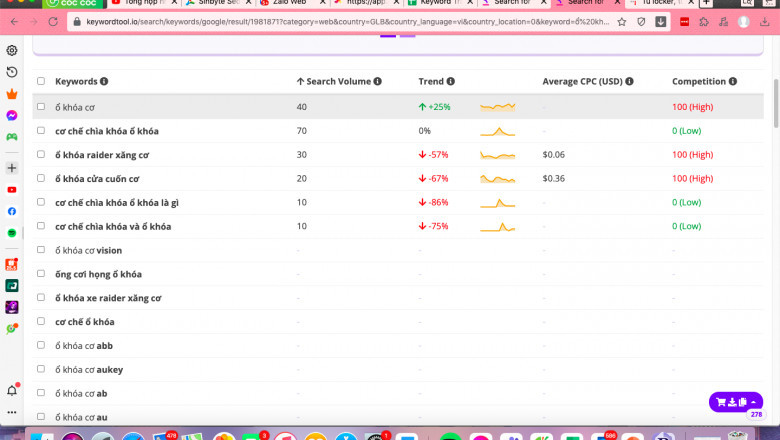Open the Simbyte browser tab
Screen dimensions: 780x440
click(210, 3)
